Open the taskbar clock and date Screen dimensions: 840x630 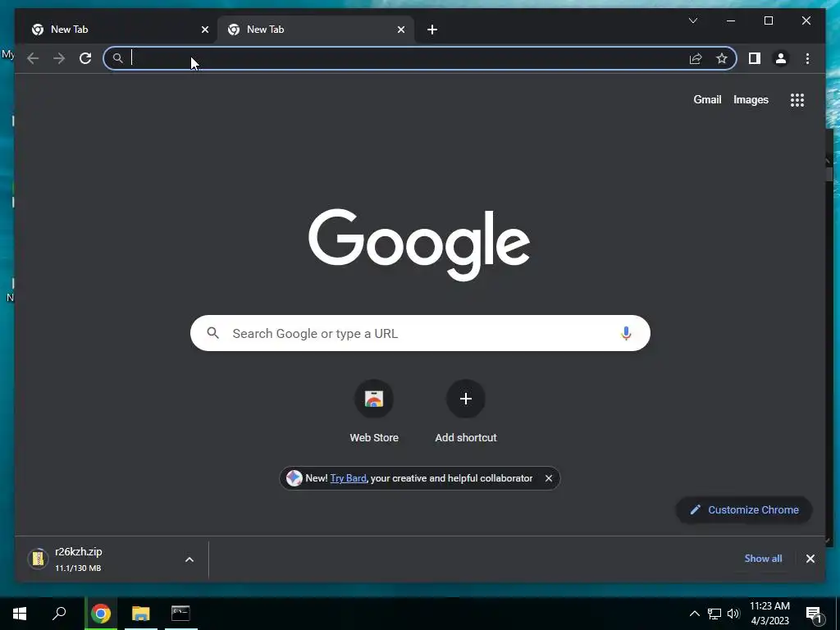pyautogui.click(x=769, y=614)
